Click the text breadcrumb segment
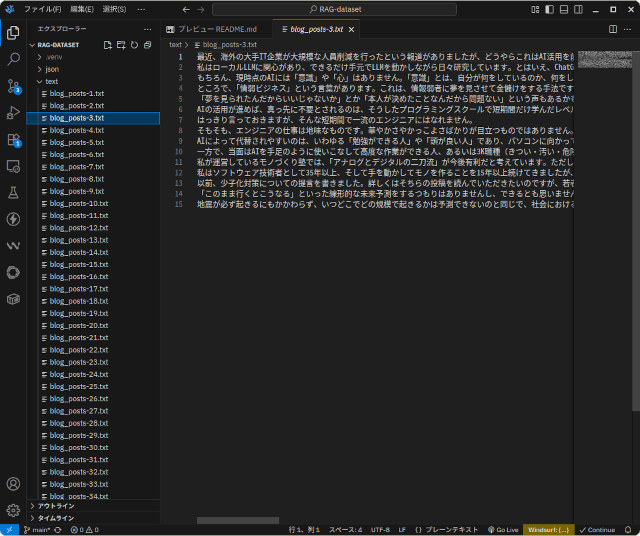The width and height of the screenshot is (640, 536). point(175,44)
